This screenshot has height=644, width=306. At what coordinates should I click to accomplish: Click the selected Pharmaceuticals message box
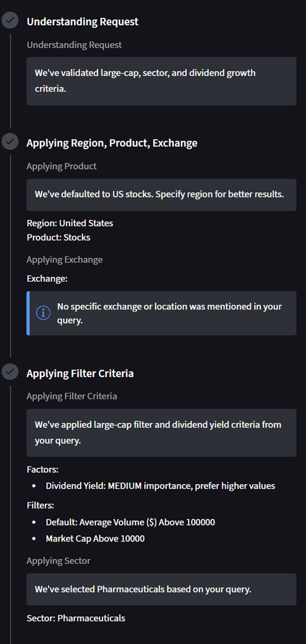tap(161, 589)
